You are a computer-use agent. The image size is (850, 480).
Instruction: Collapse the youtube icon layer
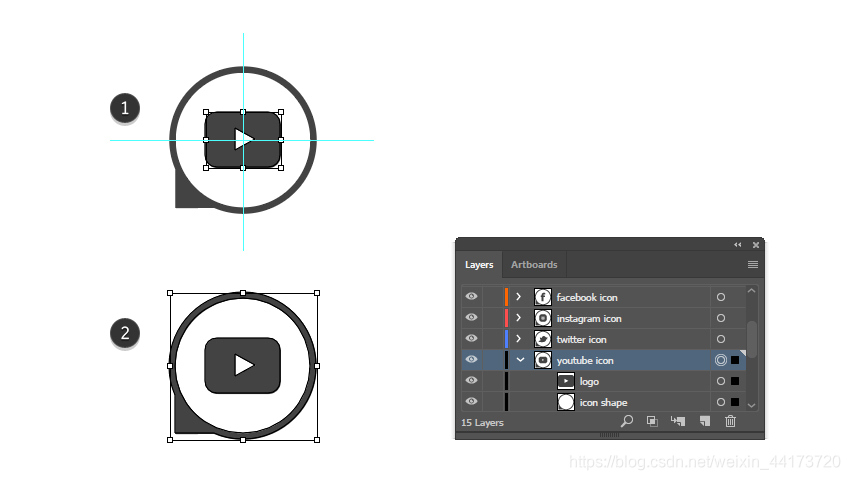click(x=520, y=360)
